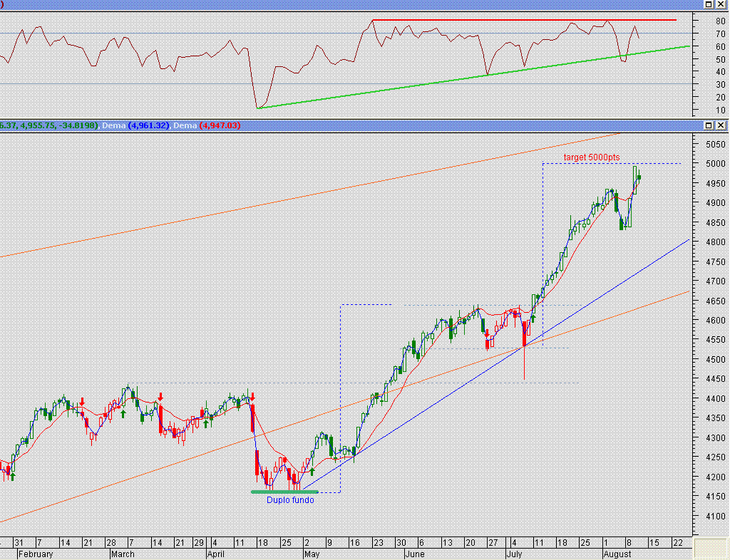
Task: Select the red down-arrow marker above March candles
Action: (x=160, y=398)
